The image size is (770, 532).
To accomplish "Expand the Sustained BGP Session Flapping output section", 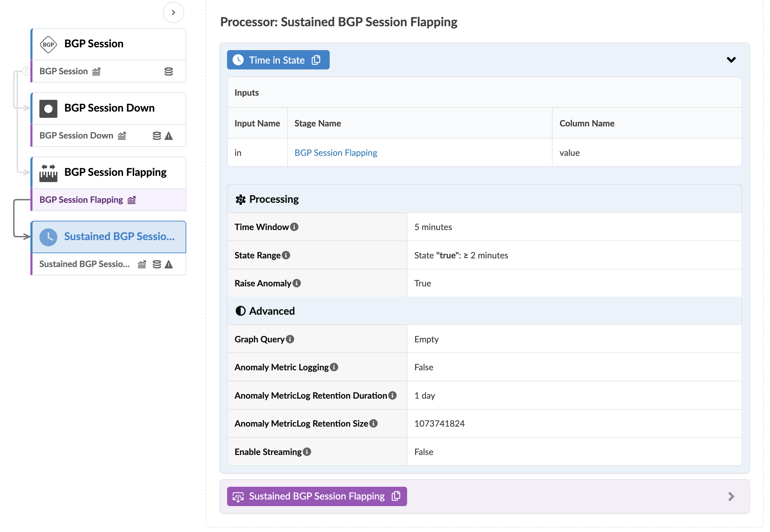I will coord(731,496).
